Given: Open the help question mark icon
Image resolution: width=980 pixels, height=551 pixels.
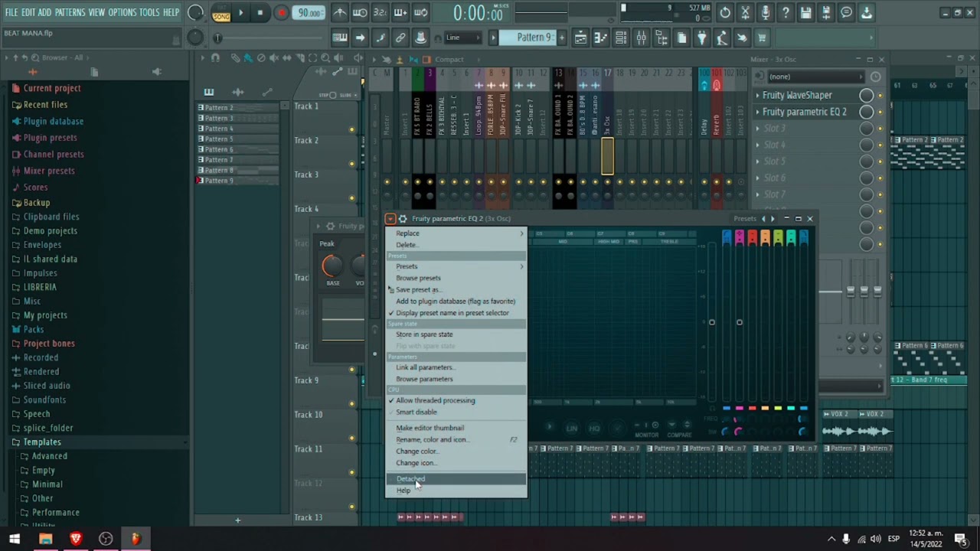Looking at the screenshot, I should point(786,12).
